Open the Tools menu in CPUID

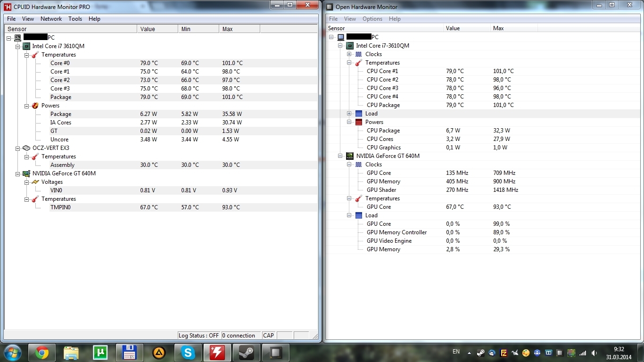(75, 19)
